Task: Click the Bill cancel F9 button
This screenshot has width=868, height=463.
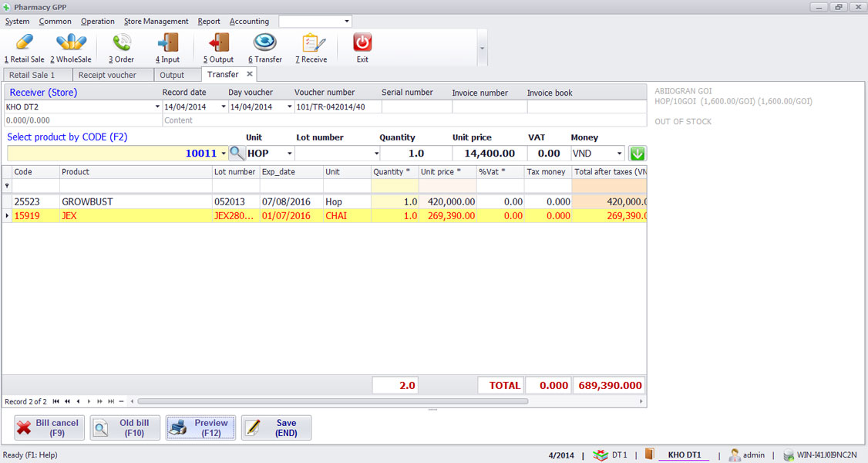Action: click(48, 427)
